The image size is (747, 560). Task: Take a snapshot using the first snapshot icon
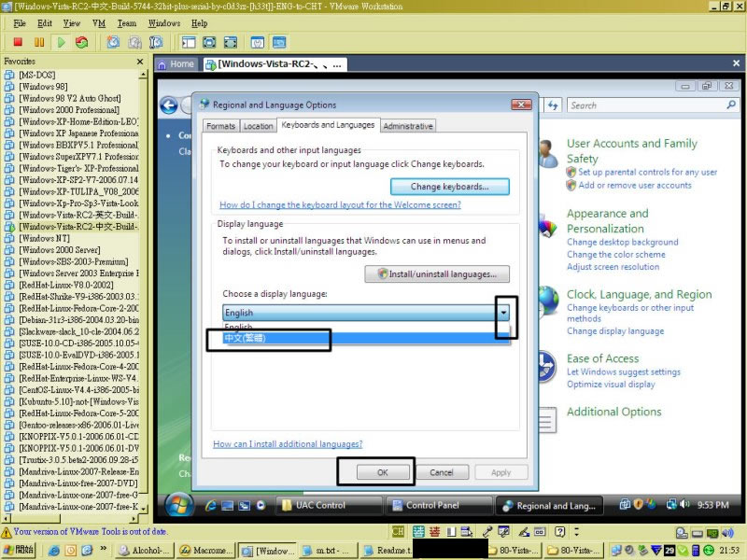point(113,42)
